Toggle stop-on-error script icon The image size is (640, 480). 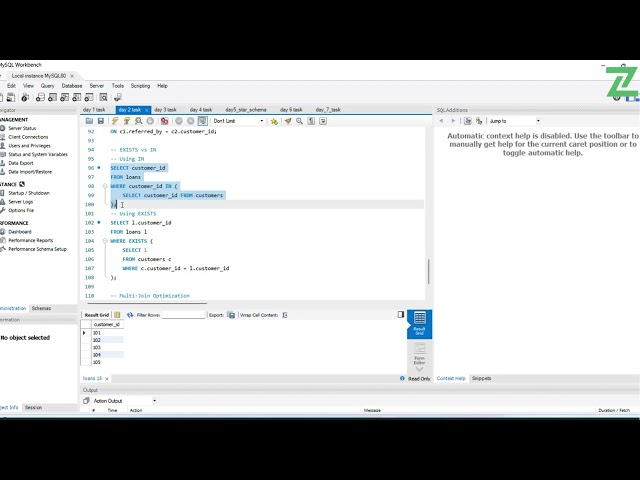tap(164, 121)
